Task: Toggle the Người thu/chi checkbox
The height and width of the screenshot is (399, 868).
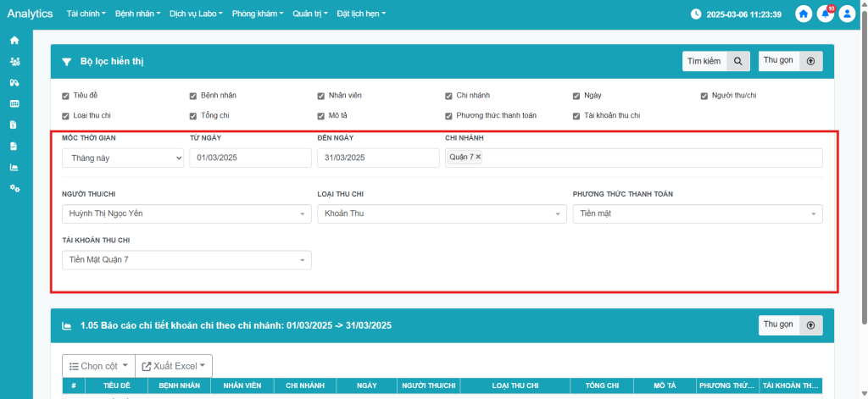Action: (704, 96)
